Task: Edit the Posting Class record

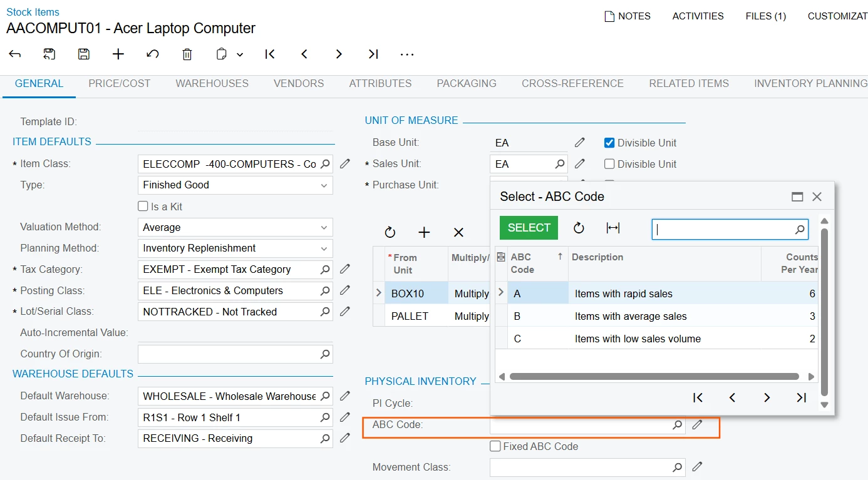Action: 345,290
